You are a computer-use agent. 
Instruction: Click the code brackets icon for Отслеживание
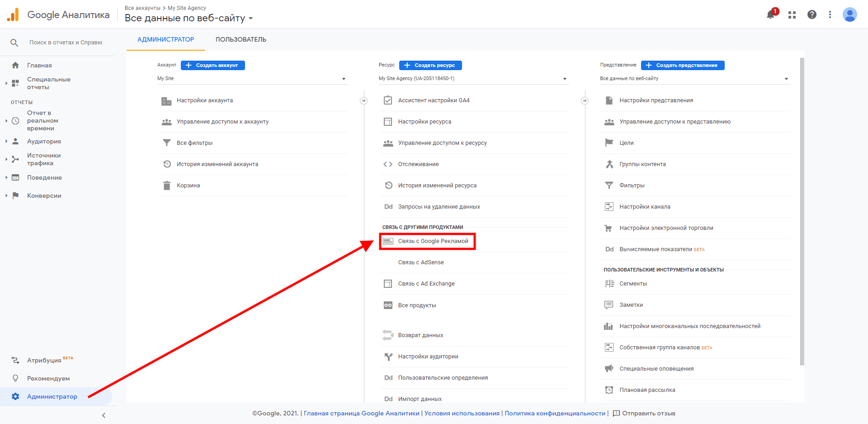tap(388, 164)
